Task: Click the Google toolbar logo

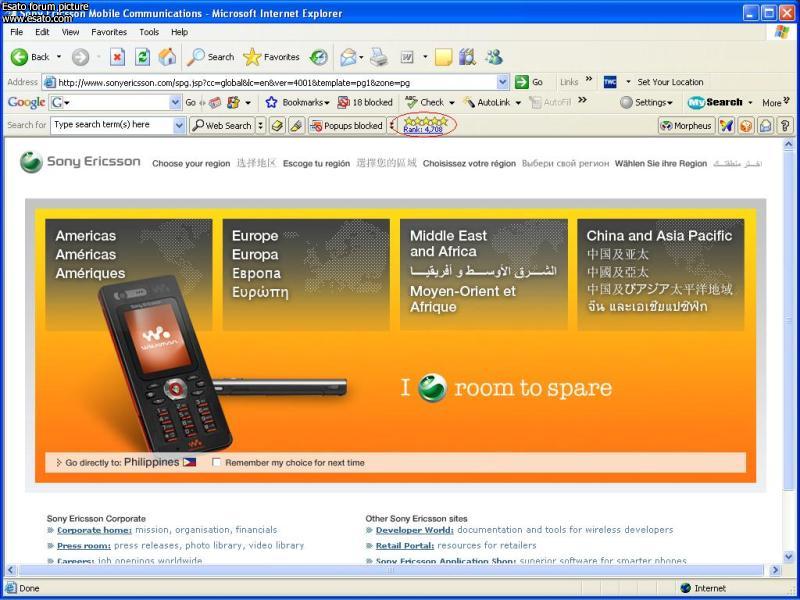Action: [x=27, y=103]
